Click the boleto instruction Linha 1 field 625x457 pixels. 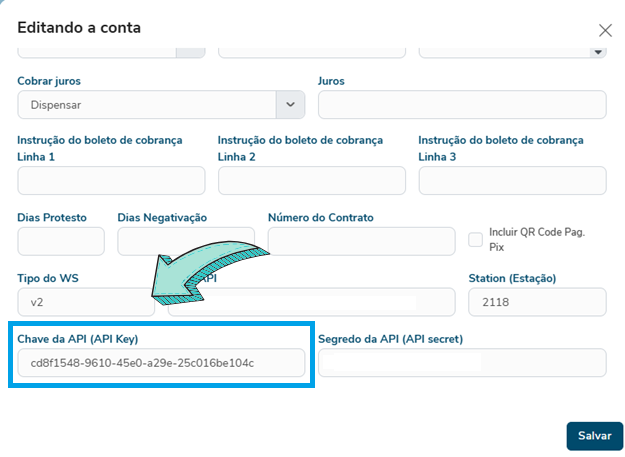point(111,180)
